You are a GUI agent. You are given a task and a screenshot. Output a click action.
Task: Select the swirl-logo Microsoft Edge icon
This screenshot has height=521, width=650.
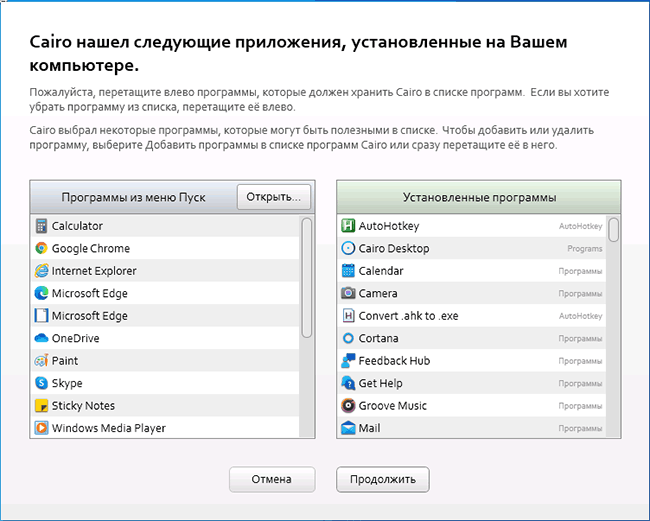point(41,293)
